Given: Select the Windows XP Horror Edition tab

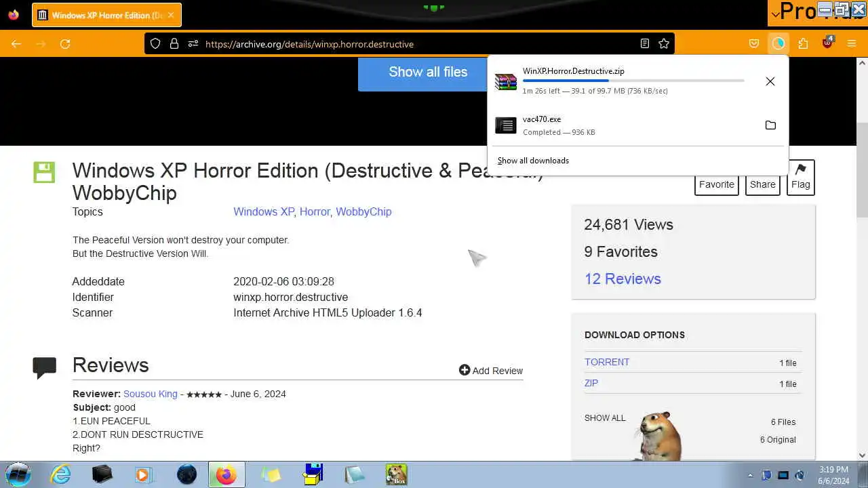Looking at the screenshot, I should pos(106,15).
